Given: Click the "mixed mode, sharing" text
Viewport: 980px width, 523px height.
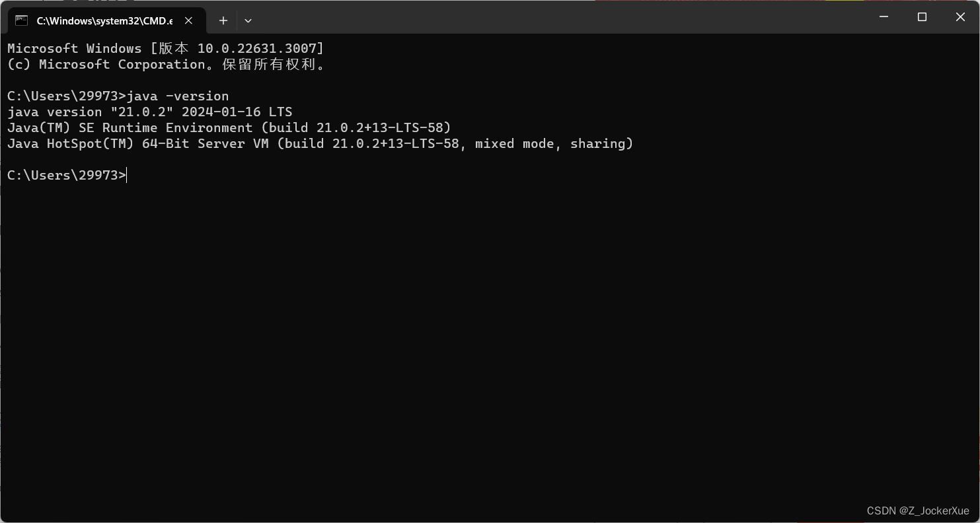Looking at the screenshot, I should tap(550, 143).
